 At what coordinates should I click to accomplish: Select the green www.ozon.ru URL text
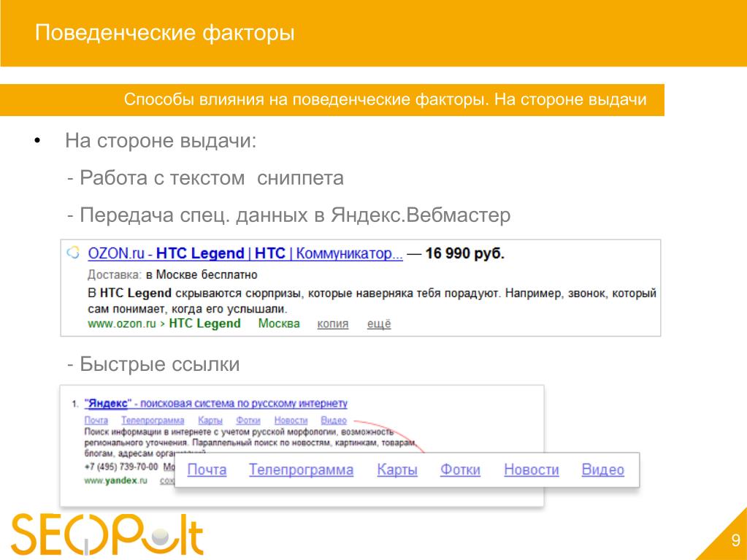(x=121, y=324)
